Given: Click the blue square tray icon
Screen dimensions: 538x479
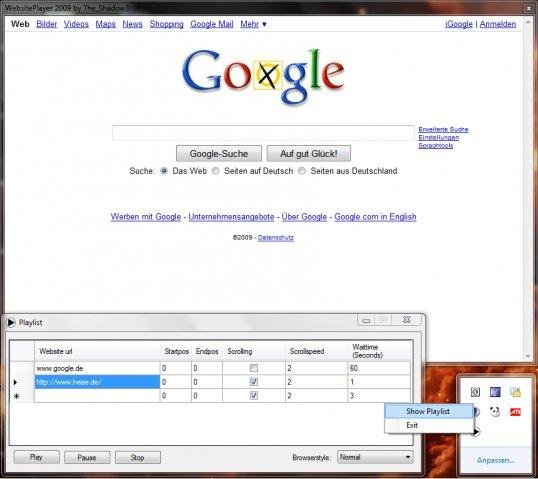Looking at the screenshot, I should (495, 392).
